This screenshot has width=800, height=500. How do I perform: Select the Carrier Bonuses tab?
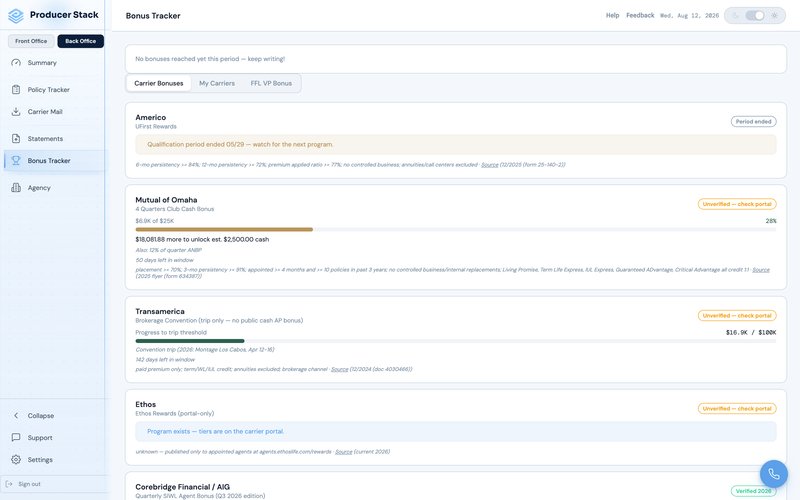tap(159, 83)
